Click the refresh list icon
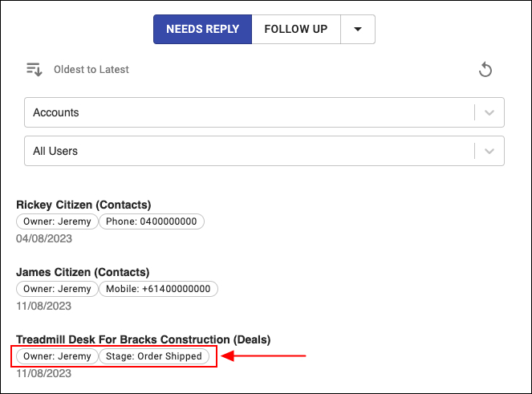Image resolution: width=532 pixels, height=394 pixels. 485,70
